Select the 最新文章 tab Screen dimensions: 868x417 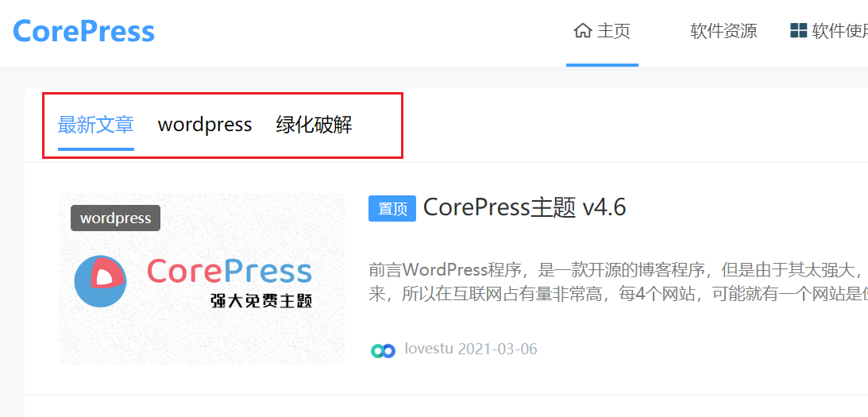coord(96,125)
